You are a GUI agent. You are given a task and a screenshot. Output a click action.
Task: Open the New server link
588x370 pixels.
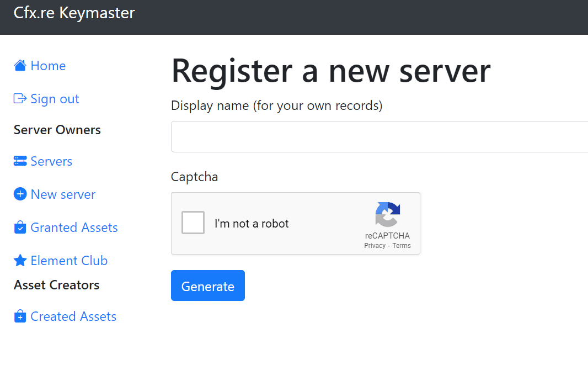[x=63, y=194]
